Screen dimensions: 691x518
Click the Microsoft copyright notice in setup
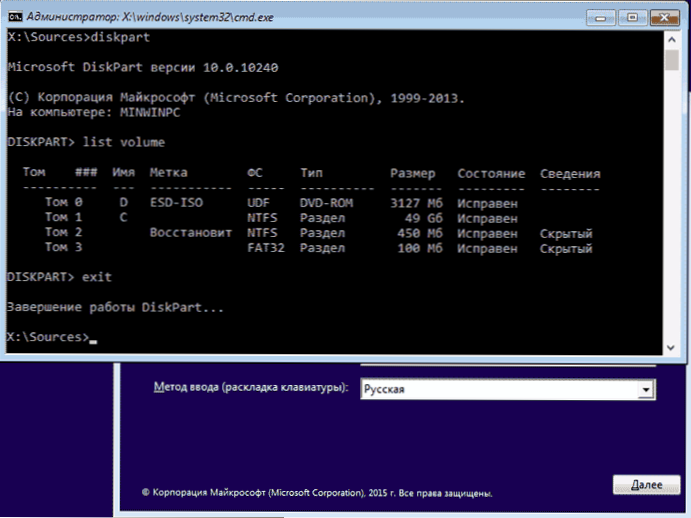pyautogui.click(x=317, y=493)
